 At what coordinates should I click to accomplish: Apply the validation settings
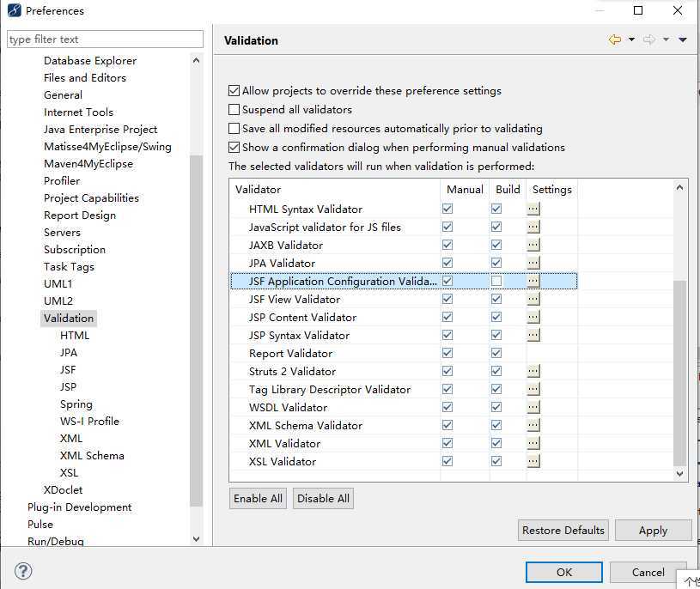click(653, 530)
